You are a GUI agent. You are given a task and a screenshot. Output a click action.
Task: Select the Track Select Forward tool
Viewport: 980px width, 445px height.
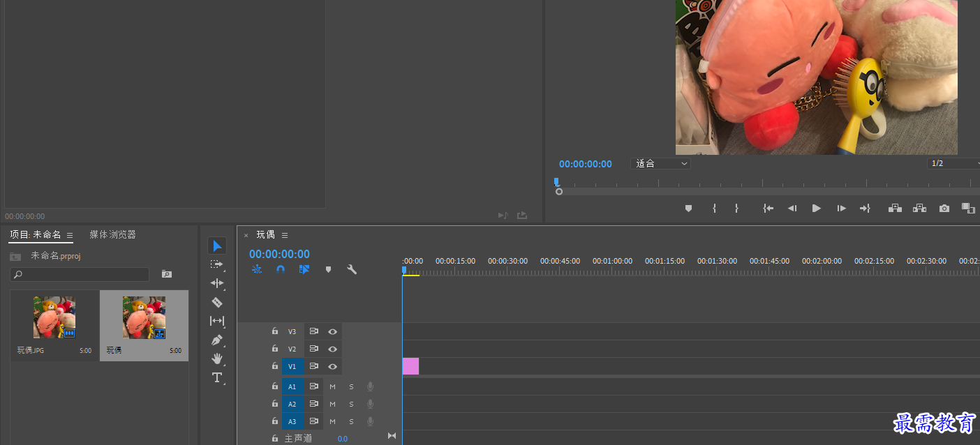pyautogui.click(x=217, y=264)
